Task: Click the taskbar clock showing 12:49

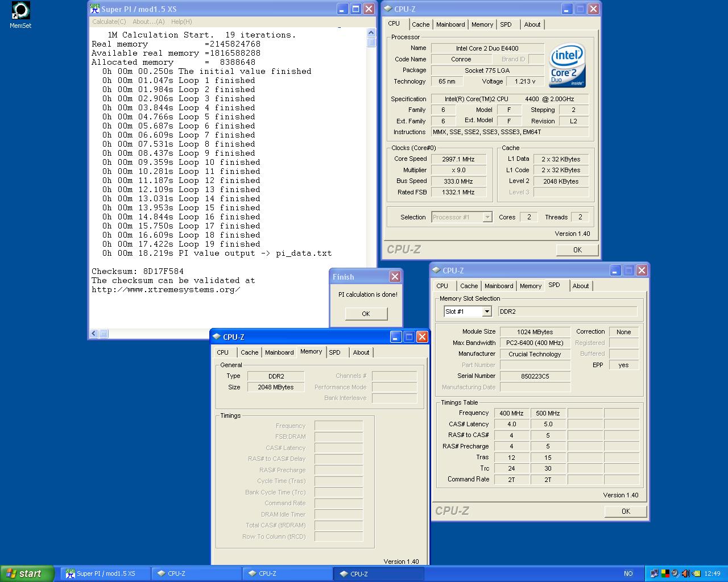Action: (x=712, y=574)
